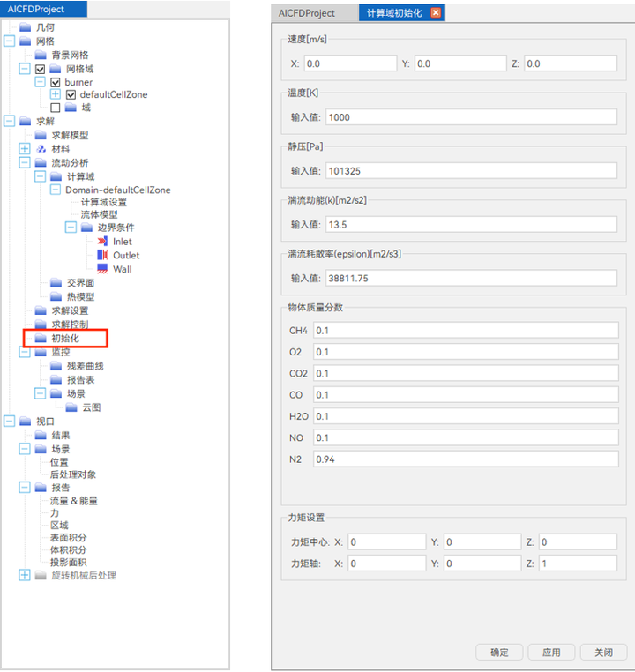This screenshot has height=672, width=635.
Task: Click the 热模型 folder icon
Action: pos(56,296)
